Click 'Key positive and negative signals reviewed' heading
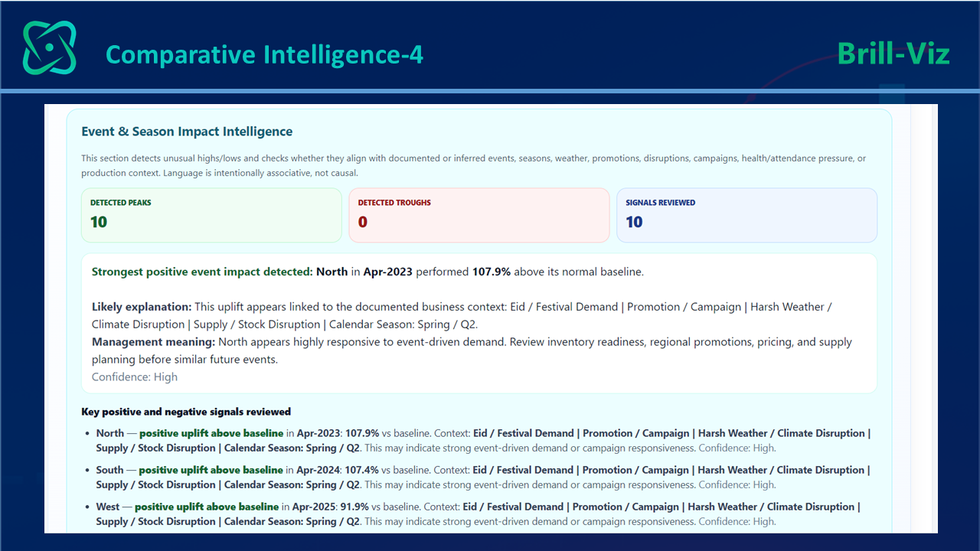The height and width of the screenshot is (551, 980). pyautogui.click(x=186, y=412)
